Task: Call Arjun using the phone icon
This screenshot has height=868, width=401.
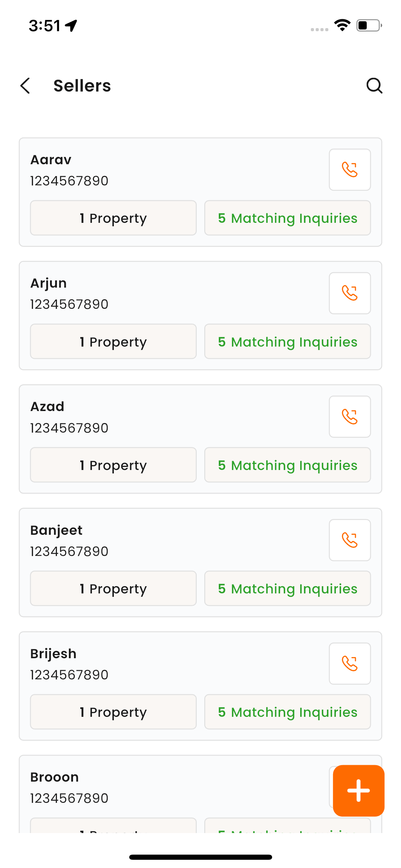Action: click(x=350, y=293)
